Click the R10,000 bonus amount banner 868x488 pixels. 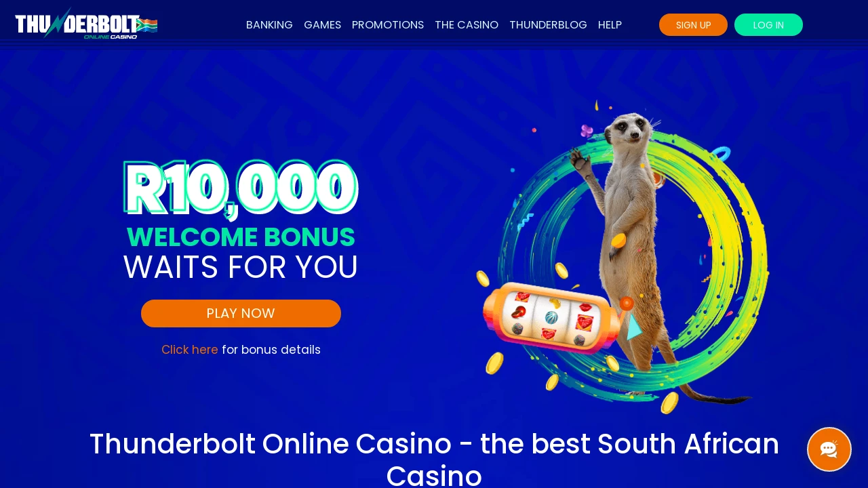pos(241,189)
